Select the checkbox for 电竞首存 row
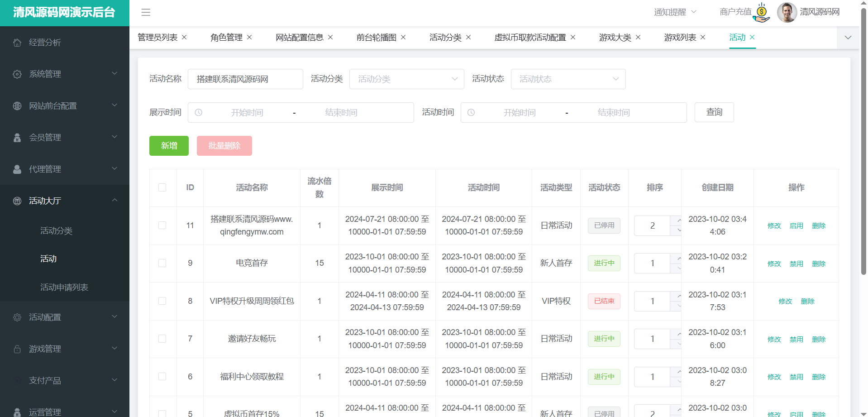868x417 pixels. (x=162, y=263)
